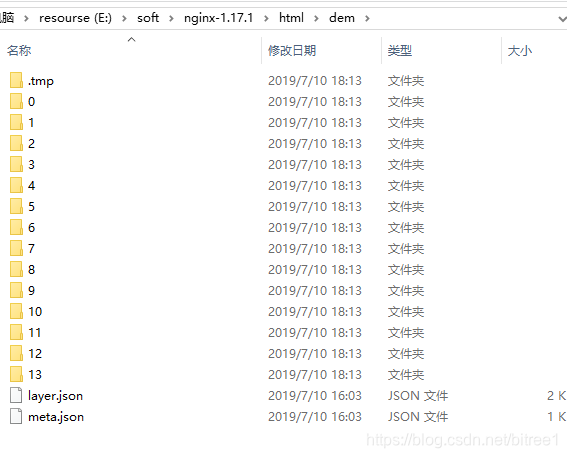Sort by 名称 column header

tap(19, 51)
